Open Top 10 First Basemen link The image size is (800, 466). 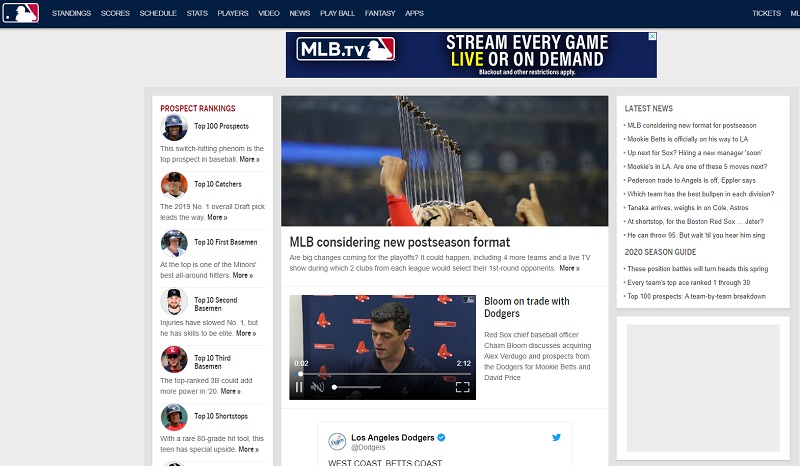click(x=226, y=242)
